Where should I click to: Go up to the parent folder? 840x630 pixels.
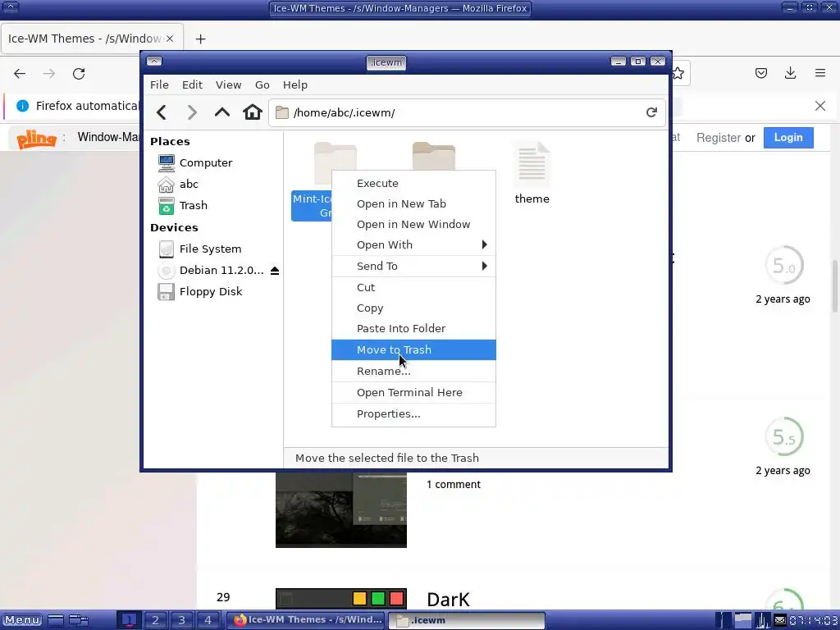point(221,112)
